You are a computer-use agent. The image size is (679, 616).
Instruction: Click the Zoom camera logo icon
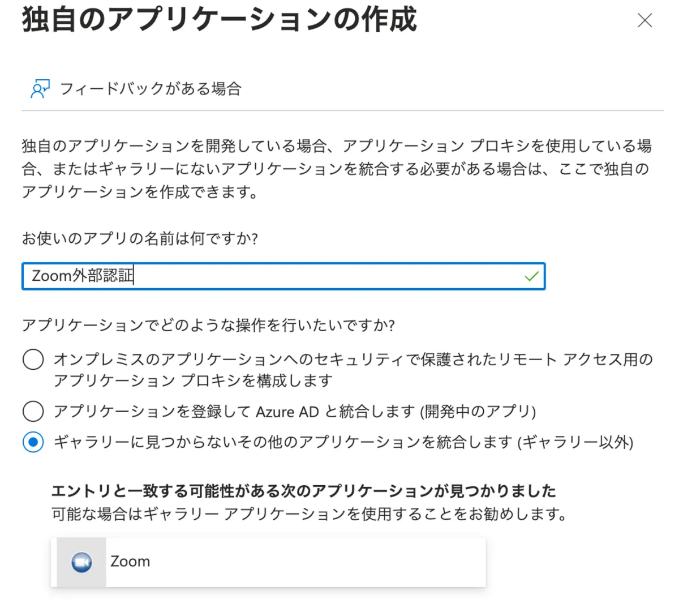coord(81,562)
